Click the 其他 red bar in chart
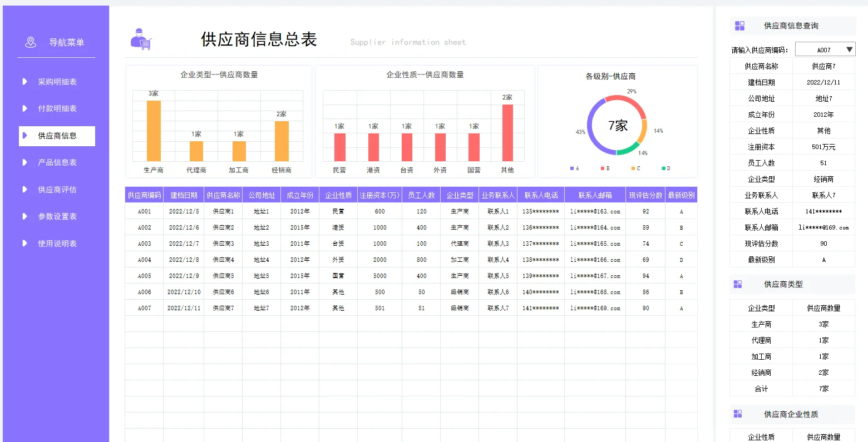 click(507, 133)
